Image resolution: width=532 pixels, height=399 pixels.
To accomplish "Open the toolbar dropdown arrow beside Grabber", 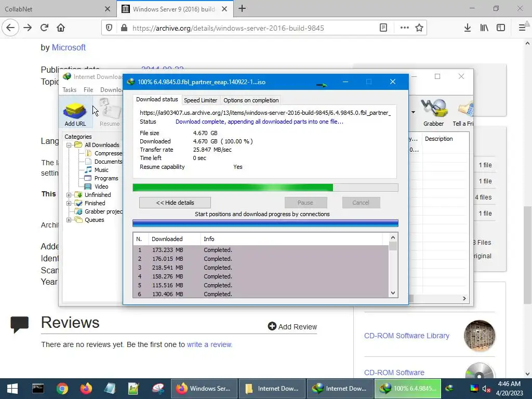I will coord(413,112).
